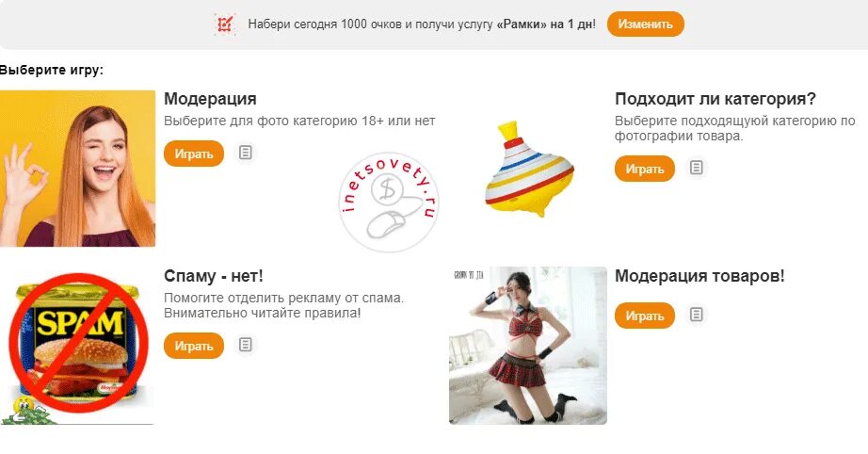The width and height of the screenshot is (868, 454).
Task: Click Играть under Модерация товаров!
Action: click(x=645, y=316)
